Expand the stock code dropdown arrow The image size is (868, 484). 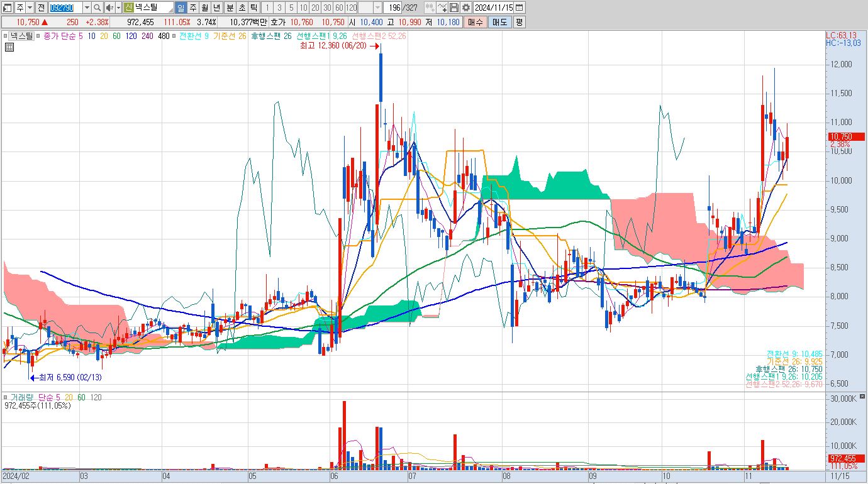click(x=87, y=8)
